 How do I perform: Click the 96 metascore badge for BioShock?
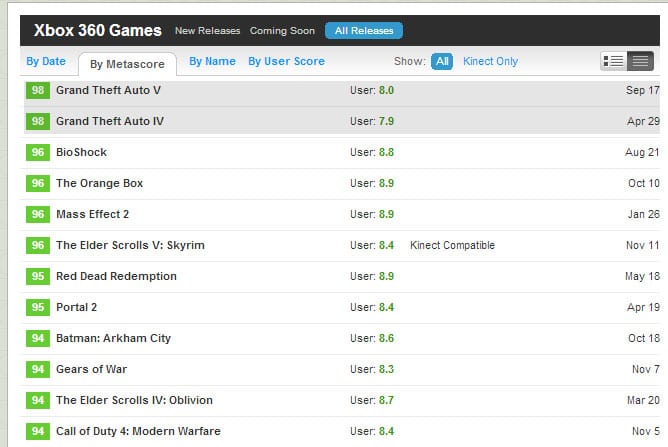pyautogui.click(x=38, y=152)
